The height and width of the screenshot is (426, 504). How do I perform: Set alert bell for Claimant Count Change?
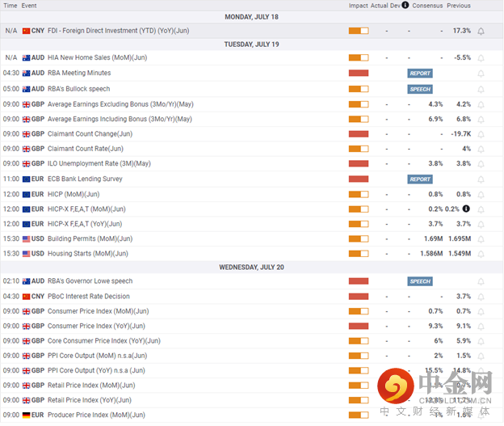pyautogui.click(x=481, y=134)
